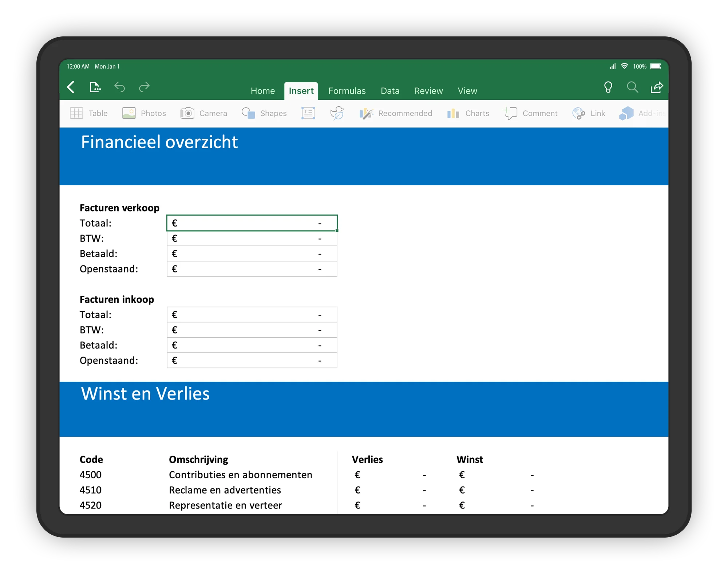Select BTW cell under Facturen inkoop
The height and width of the screenshot is (574, 728).
click(252, 330)
